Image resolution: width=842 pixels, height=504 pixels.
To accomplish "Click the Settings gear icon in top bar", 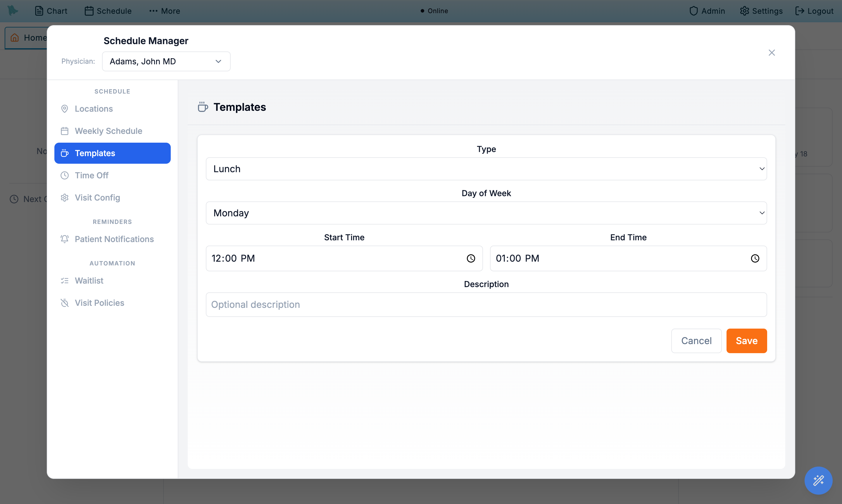I will (744, 11).
